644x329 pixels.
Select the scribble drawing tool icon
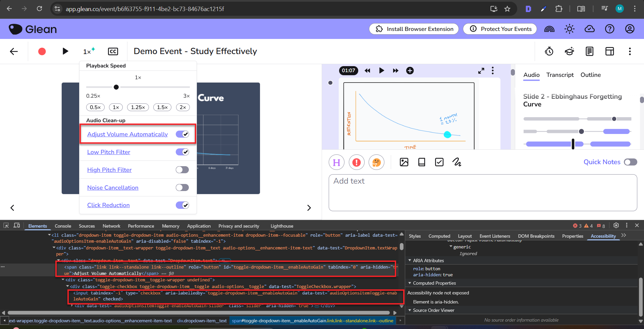point(457,162)
